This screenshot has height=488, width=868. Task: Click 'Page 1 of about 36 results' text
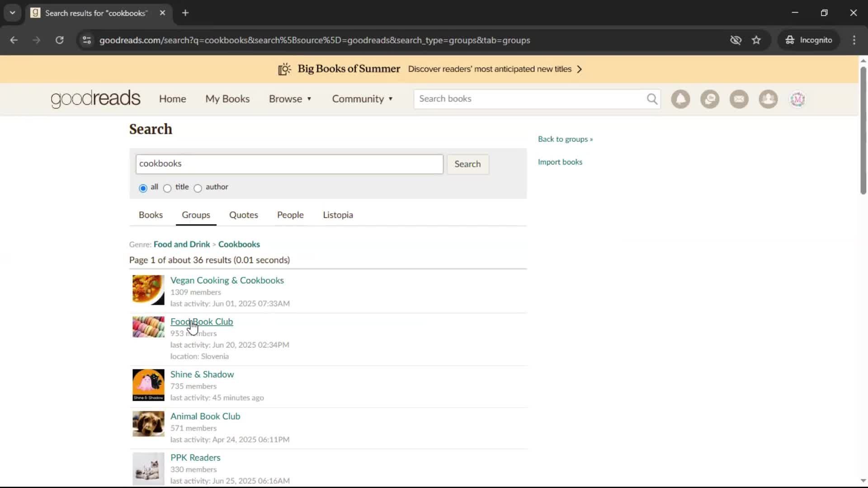(x=209, y=260)
